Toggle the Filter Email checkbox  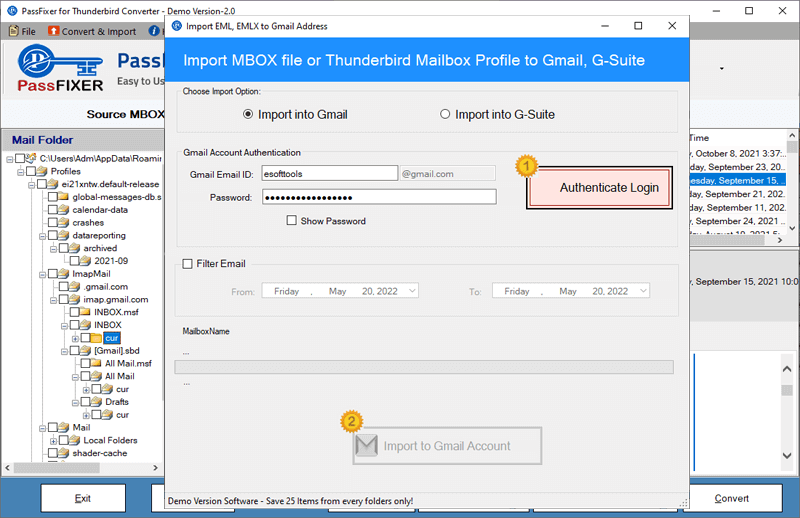click(x=188, y=264)
